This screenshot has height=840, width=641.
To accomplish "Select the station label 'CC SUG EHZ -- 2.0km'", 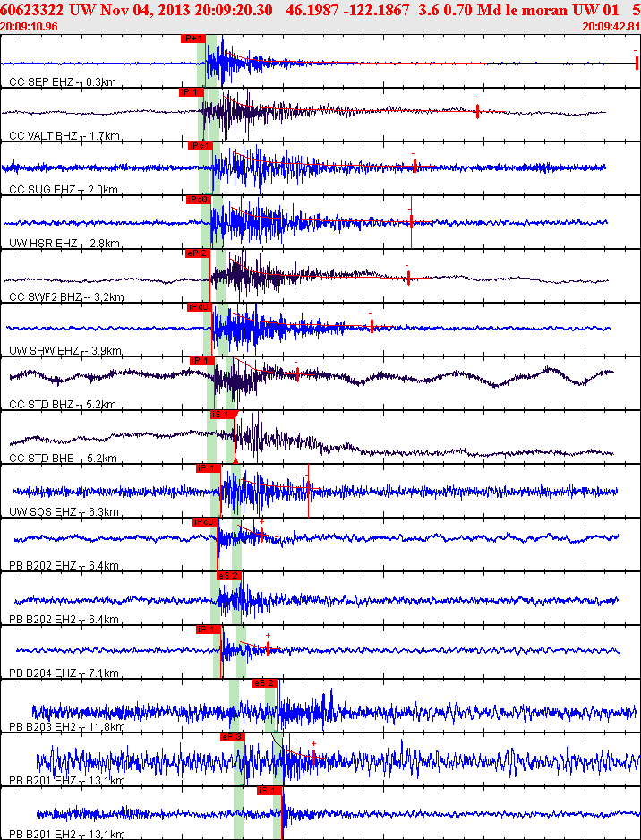I will [64, 190].
